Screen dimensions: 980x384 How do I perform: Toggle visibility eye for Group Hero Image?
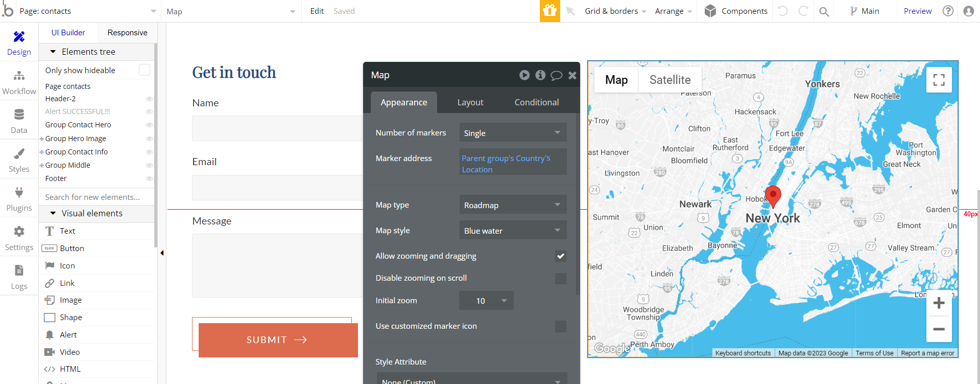click(149, 139)
